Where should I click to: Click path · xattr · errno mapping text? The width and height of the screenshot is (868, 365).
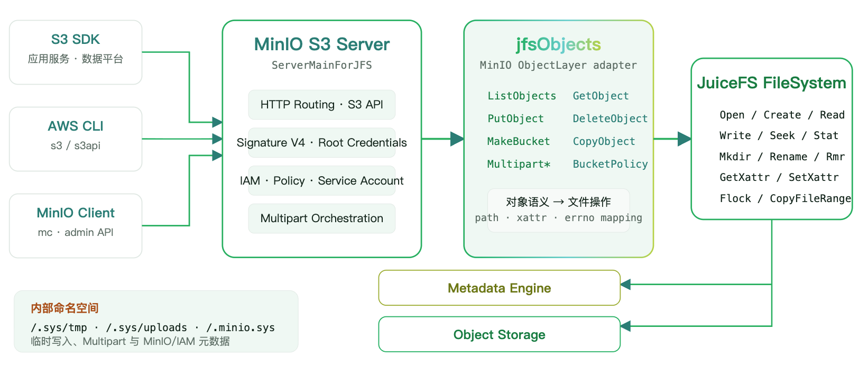(x=559, y=217)
